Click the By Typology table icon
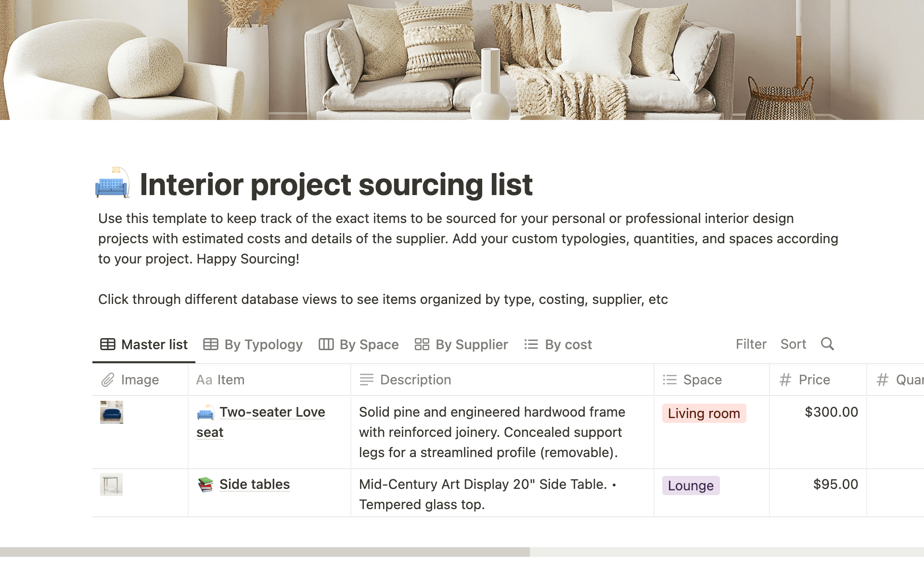The width and height of the screenshot is (924, 578). click(x=211, y=344)
